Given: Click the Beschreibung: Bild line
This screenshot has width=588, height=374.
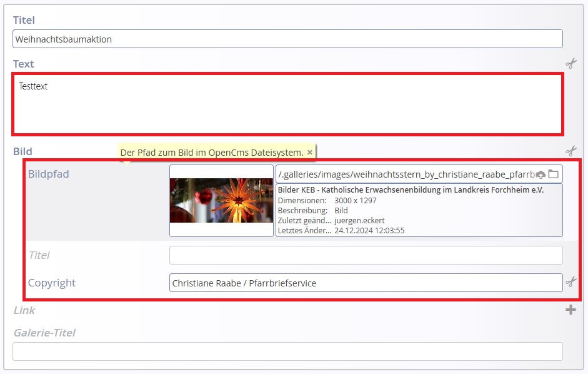Looking at the screenshot, I should coord(313,210).
